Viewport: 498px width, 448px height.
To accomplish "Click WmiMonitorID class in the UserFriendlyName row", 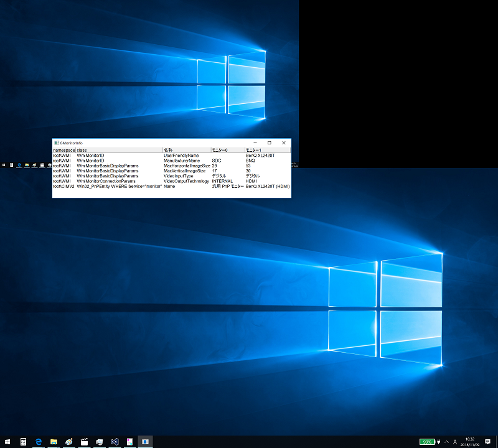I will (90, 156).
